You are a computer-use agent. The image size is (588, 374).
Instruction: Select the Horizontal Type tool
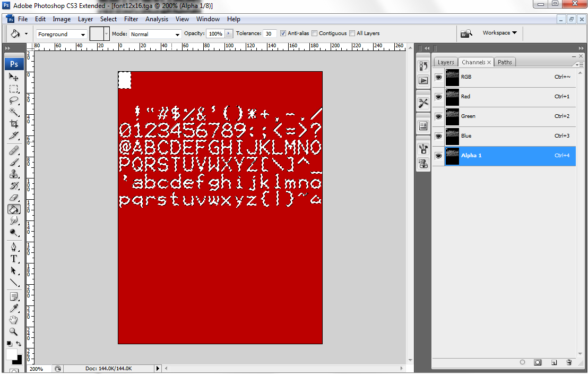14,259
